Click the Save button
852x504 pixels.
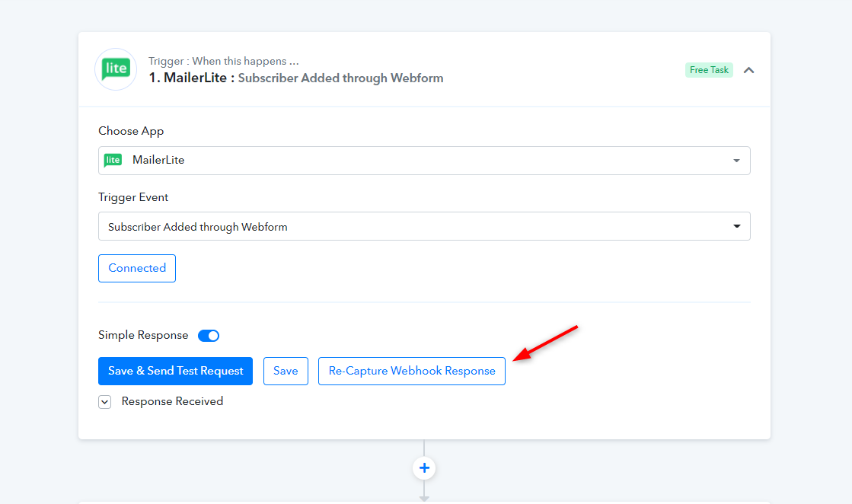click(286, 371)
